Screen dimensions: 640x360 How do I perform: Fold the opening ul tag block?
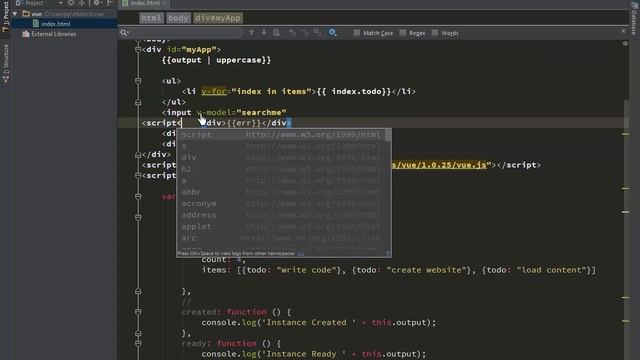pyautogui.click(x=138, y=81)
